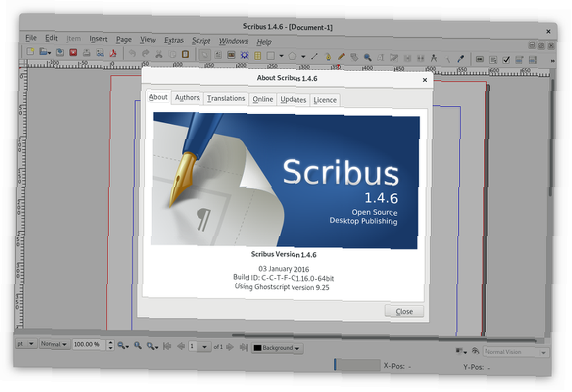Click the Print icon in the toolbar
This screenshot has width=572, height=392.
pyautogui.click(x=86, y=53)
